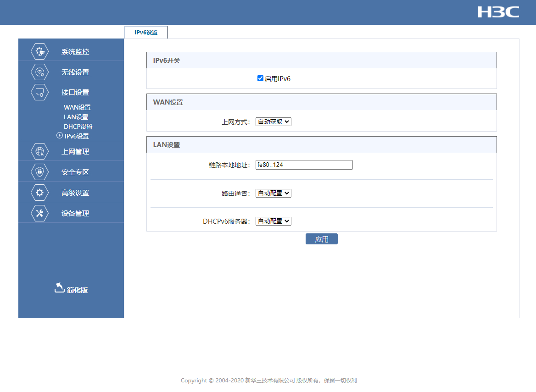Open the 上网方式 dropdown
The image size is (536, 392).
[x=274, y=121]
